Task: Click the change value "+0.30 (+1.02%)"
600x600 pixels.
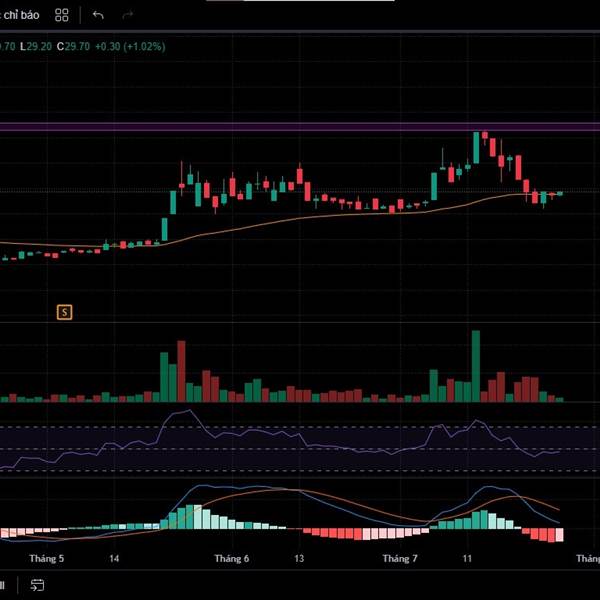Action: [x=130, y=47]
